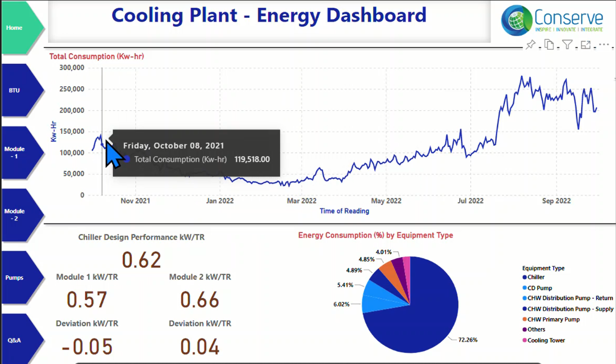Click the Module 1 kW/TR value 0.57
This screenshot has height=364, width=616.
pyautogui.click(x=87, y=300)
